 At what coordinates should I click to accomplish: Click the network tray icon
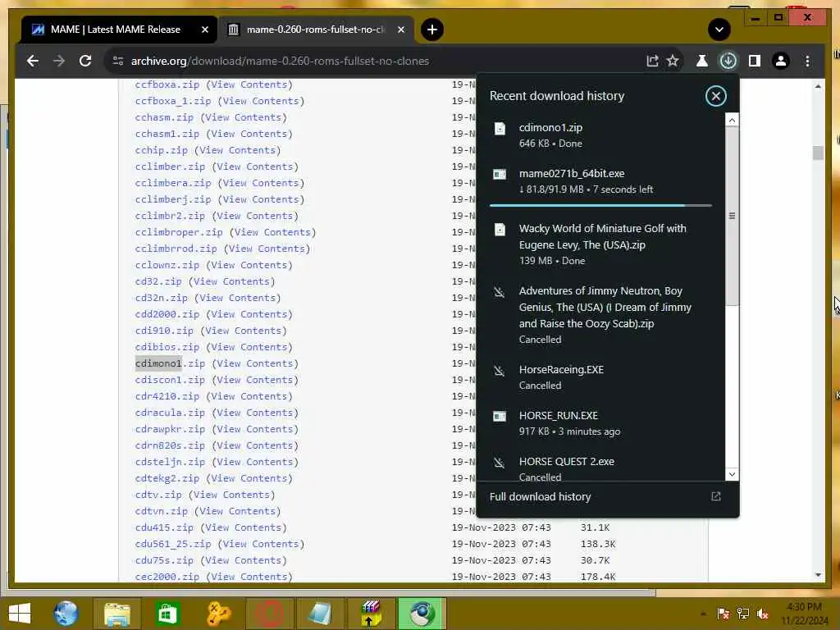(x=742, y=614)
